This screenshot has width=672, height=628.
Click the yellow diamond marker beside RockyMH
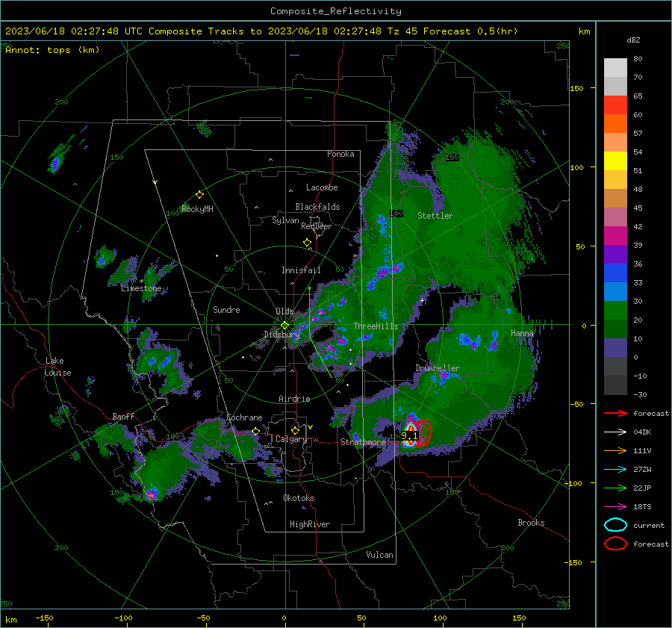(199, 195)
